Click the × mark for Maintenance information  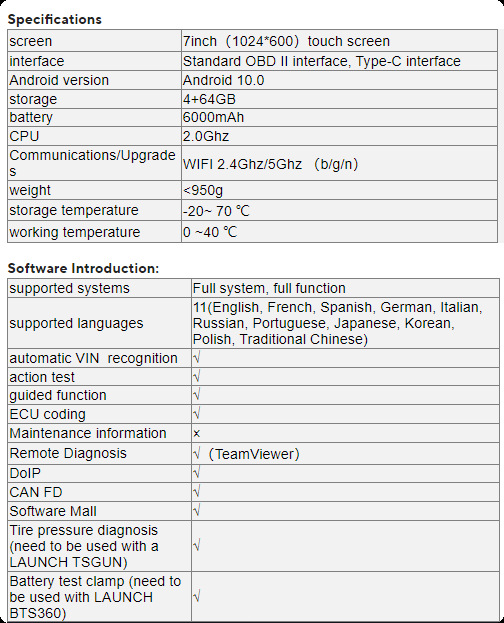(196, 433)
